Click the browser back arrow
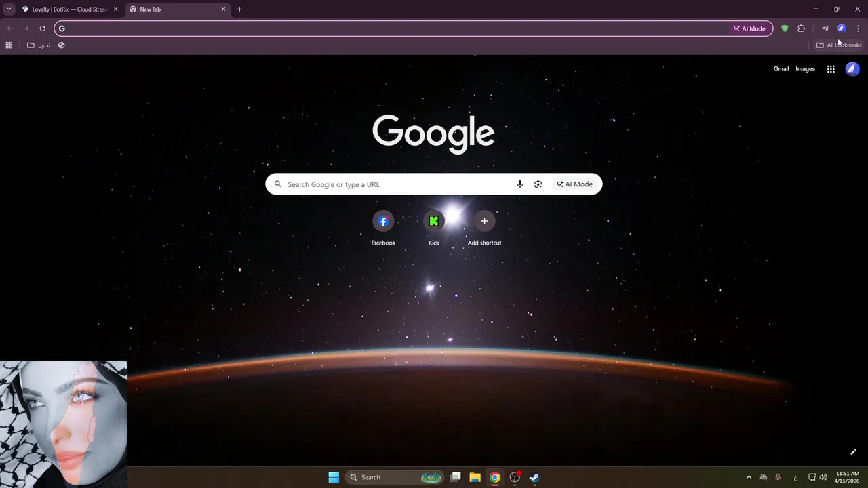 9,28
